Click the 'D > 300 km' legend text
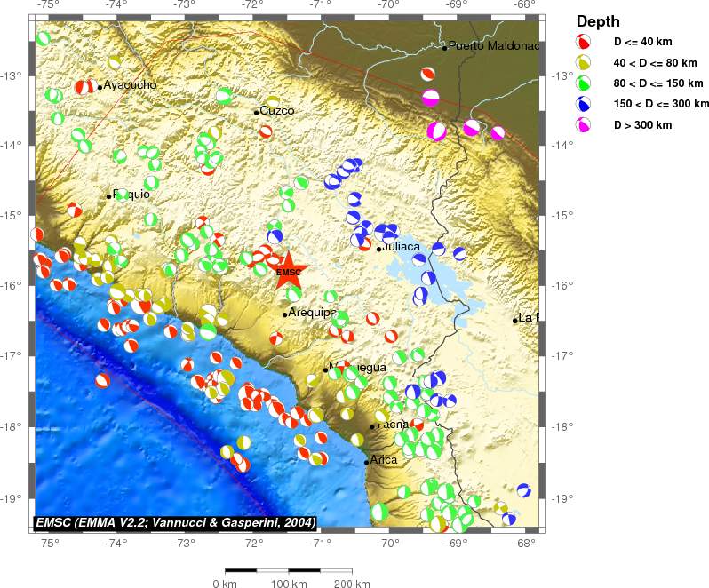 pos(643,125)
